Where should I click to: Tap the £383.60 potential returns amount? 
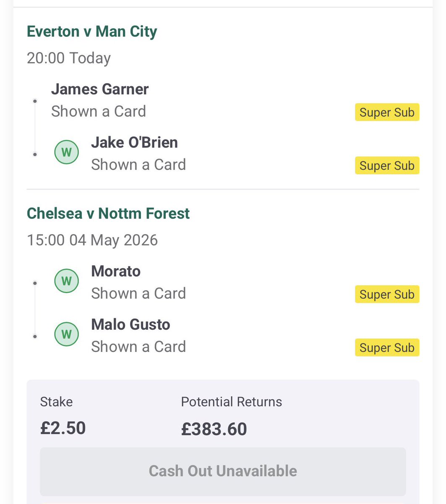(214, 429)
